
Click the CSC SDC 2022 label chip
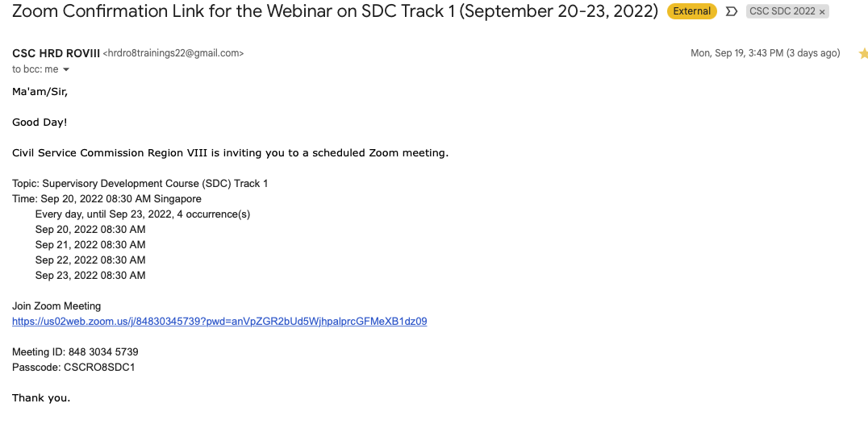click(x=781, y=11)
